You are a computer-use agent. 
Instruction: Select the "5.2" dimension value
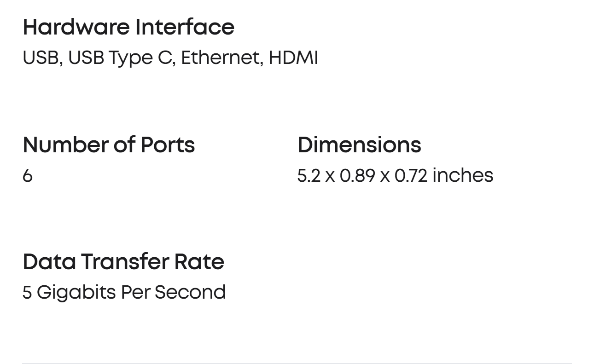(309, 176)
